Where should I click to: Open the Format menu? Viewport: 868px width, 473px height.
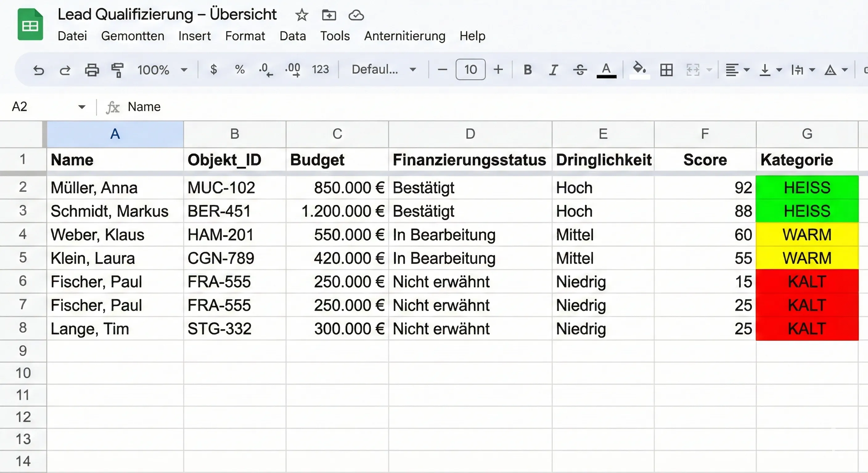(x=245, y=36)
